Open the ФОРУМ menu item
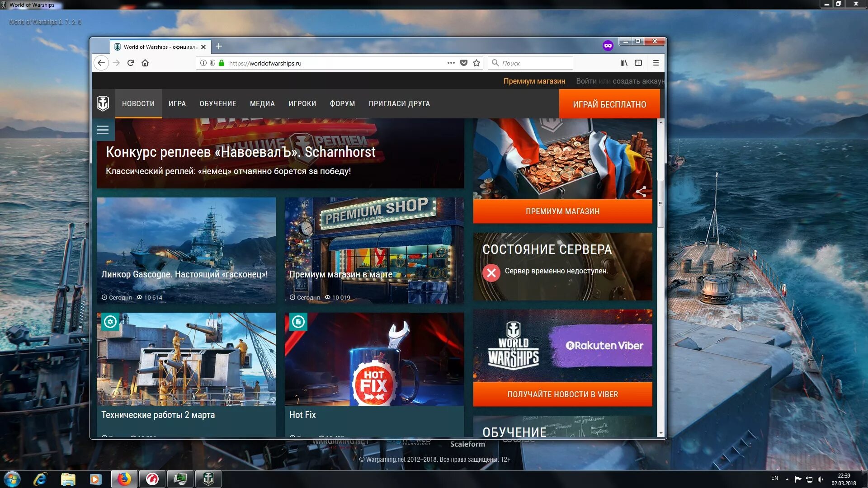Image resolution: width=868 pixels, height=488 pixels. (x=342, y=103)
